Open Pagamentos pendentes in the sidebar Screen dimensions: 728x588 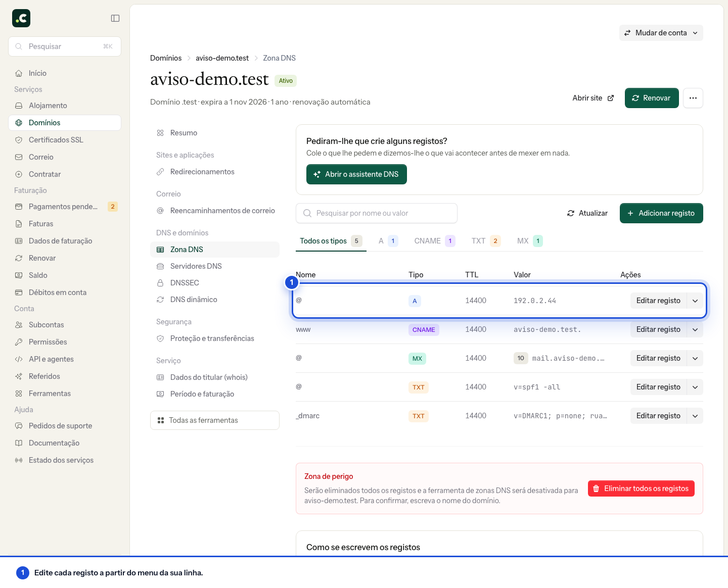(x=65, y=207)
